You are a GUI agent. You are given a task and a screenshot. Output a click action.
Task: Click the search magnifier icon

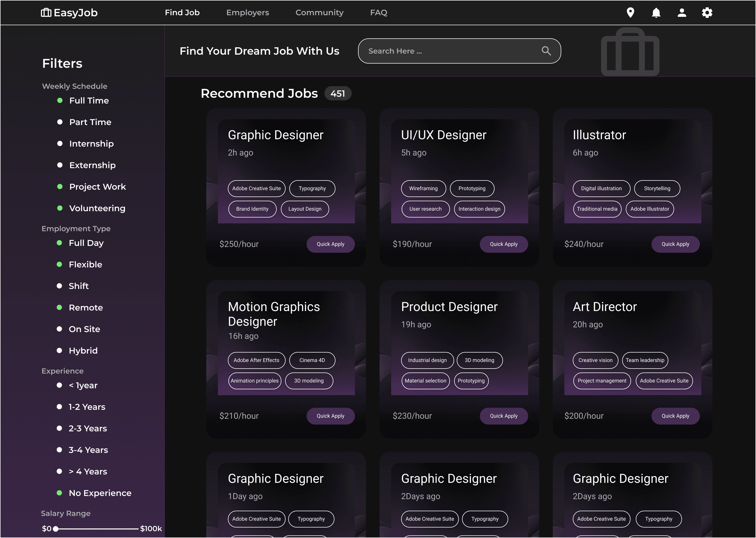click(x=546, y=51)
